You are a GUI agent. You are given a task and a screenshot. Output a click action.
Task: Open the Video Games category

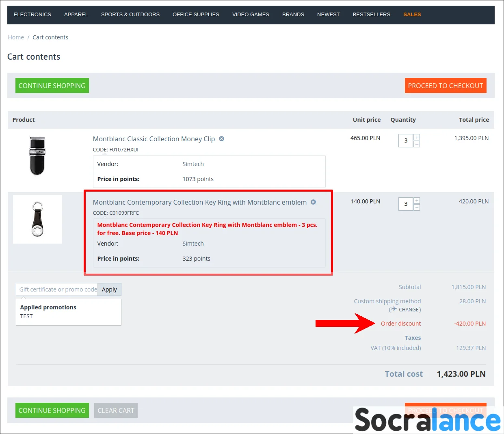[251, 15]
